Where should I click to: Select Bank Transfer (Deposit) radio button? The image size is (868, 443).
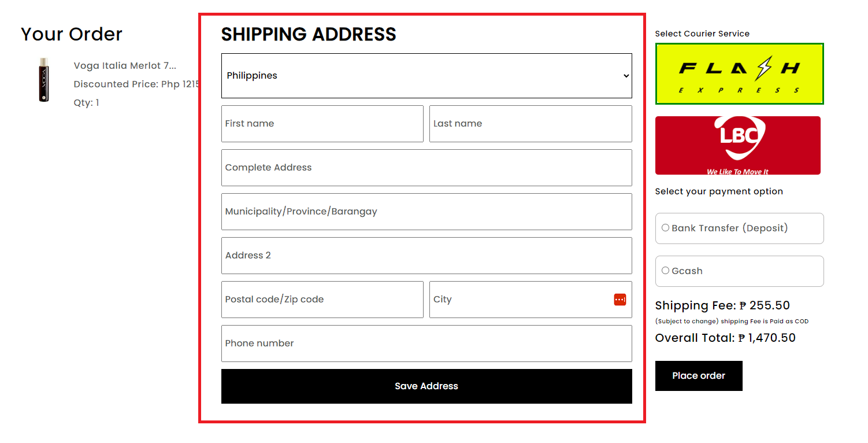[x=665, y=228]
